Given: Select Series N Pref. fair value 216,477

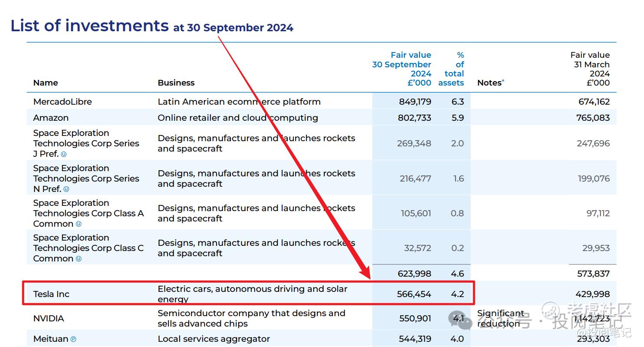Looking at the screenshot, I should point(415,178).
